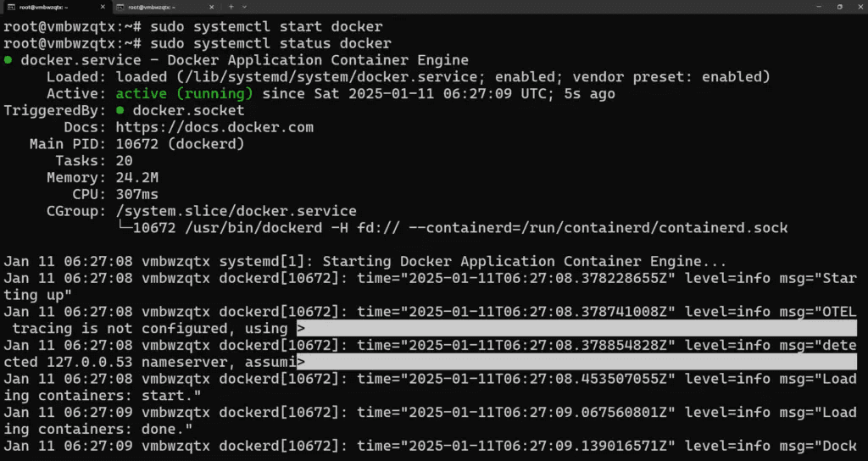Close the second root@vmbwzqtx tab
The width and height of the screenshot is (868, 461).
coord(212,7)
